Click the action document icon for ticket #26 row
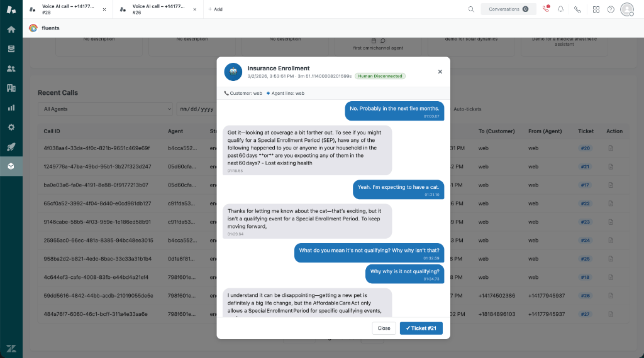The height and width of the screenshot is (358, 644). (x=611, y=296)
